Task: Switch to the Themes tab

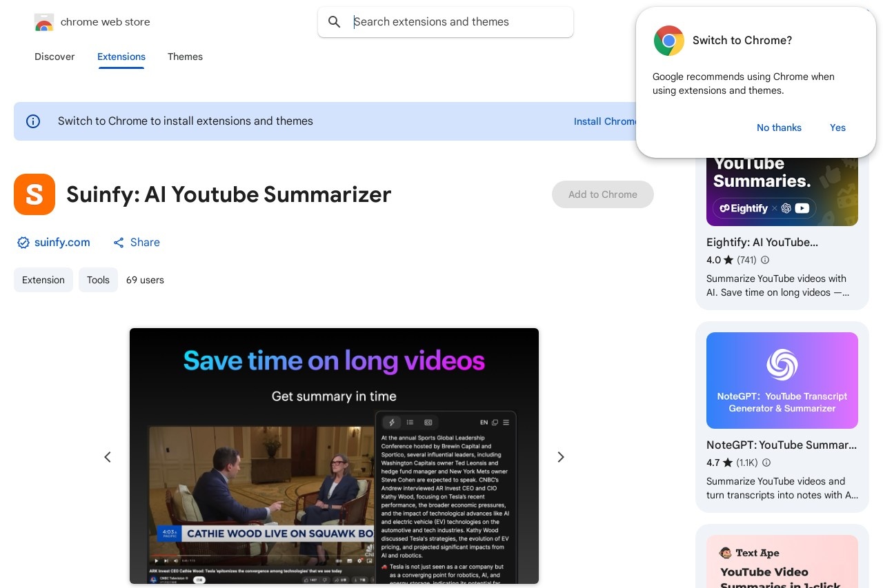Action: click(185, 57)
